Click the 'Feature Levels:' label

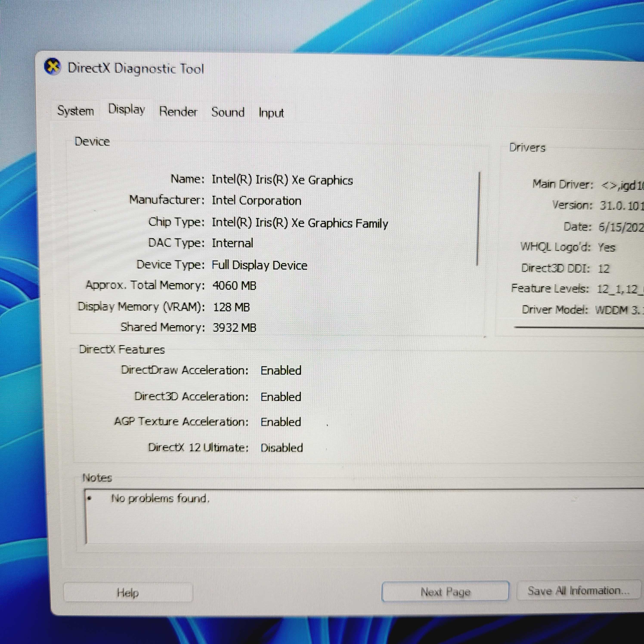point(550,288)
